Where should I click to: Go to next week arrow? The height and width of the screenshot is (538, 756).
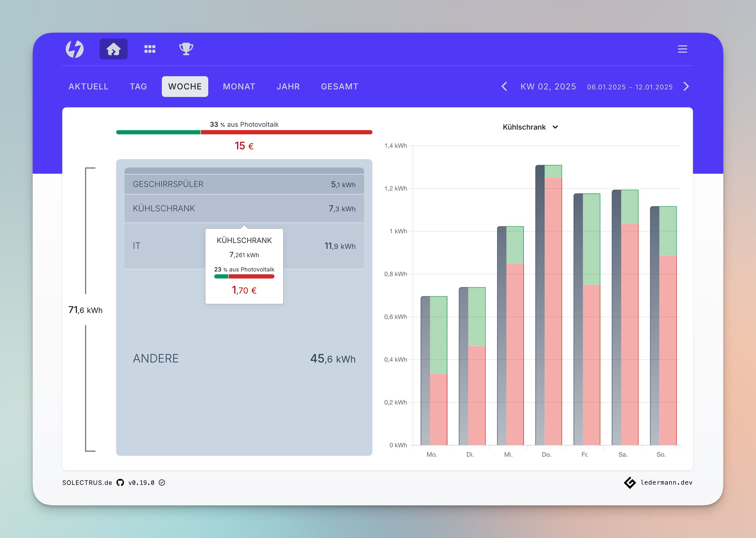click(686, 87)
